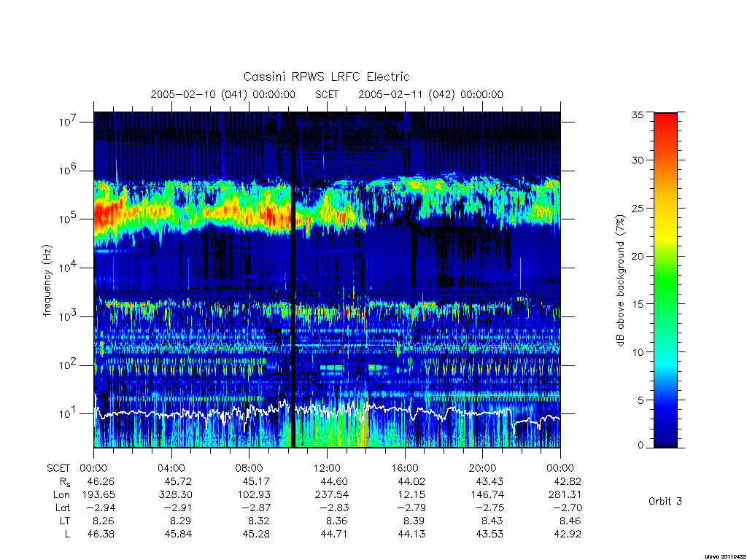The height and width of the screenshot is (560, 747).
Task: Click the LT value 8.36
Action: coord(337,521)
